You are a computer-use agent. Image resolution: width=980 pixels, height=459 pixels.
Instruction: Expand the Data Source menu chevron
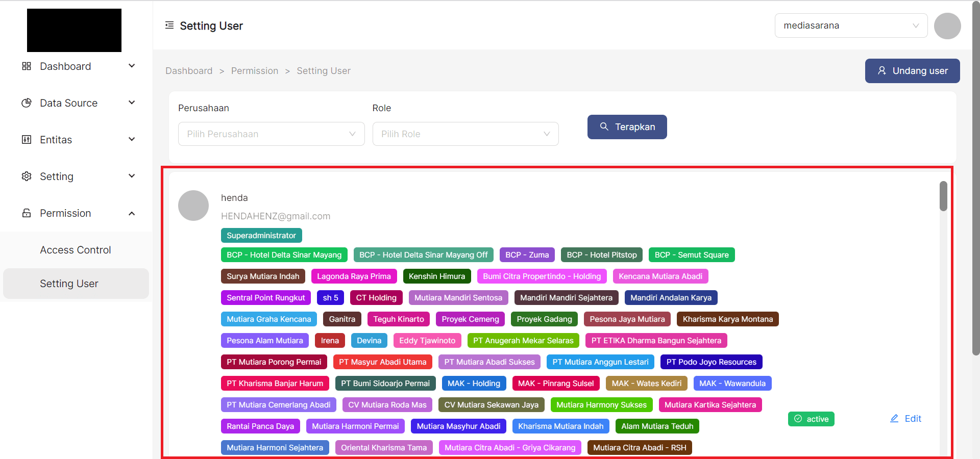[132, 103]
